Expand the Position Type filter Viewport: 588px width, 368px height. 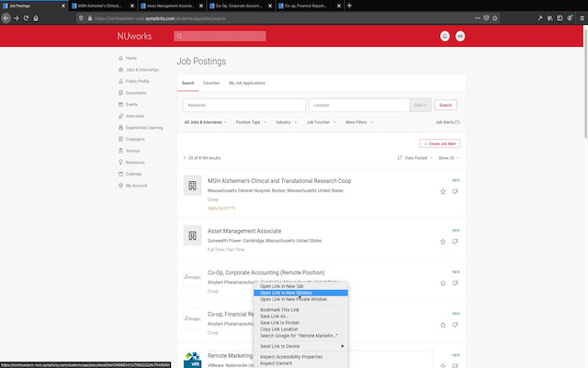tap(251, 122)
